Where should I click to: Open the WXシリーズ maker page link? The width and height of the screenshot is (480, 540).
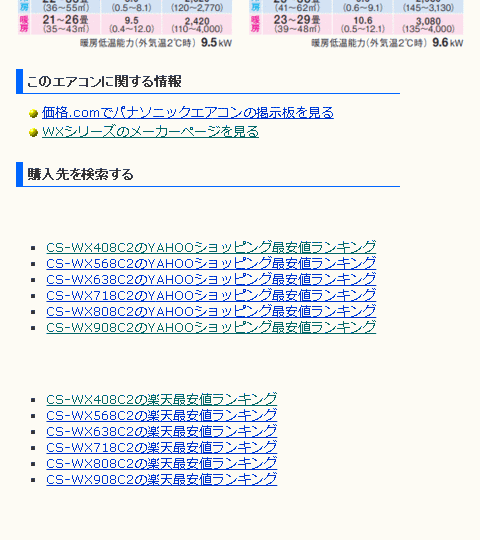pos(150,132)
